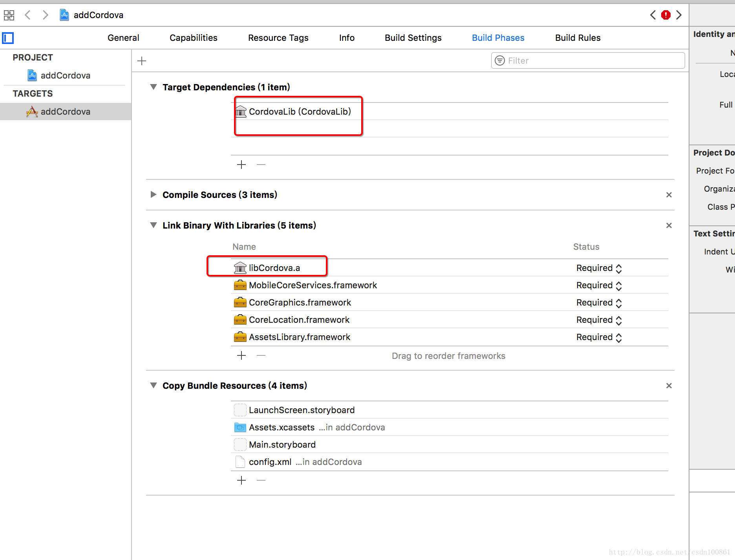Click AssetsLibrary.framework toolbox icon
The image size is (735, 560).
click(240, 337)
